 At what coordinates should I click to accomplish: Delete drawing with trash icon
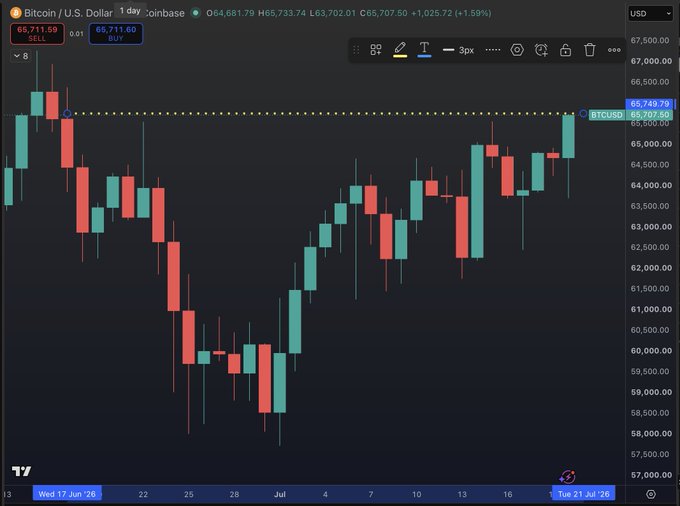click(590, 50)
